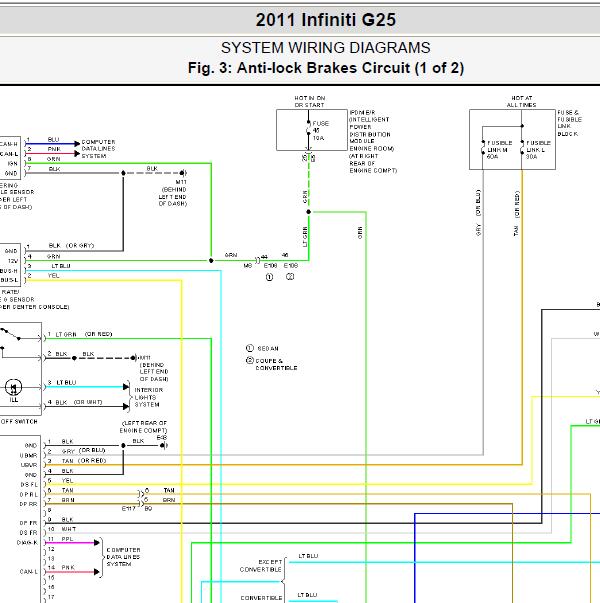
Task: Click the "EXCEPT CONVERTIBLE" label
Action: pyautogui.click(x=260, y=565)
